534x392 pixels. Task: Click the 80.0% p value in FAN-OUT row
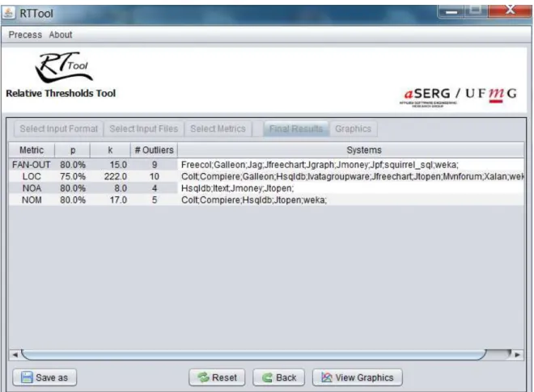coord(73,165)
